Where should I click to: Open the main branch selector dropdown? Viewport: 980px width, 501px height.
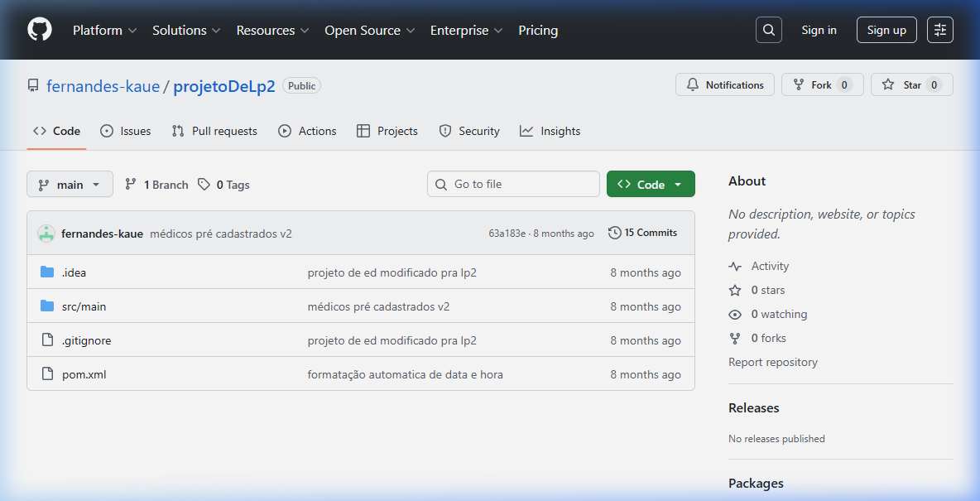(70, 184)
